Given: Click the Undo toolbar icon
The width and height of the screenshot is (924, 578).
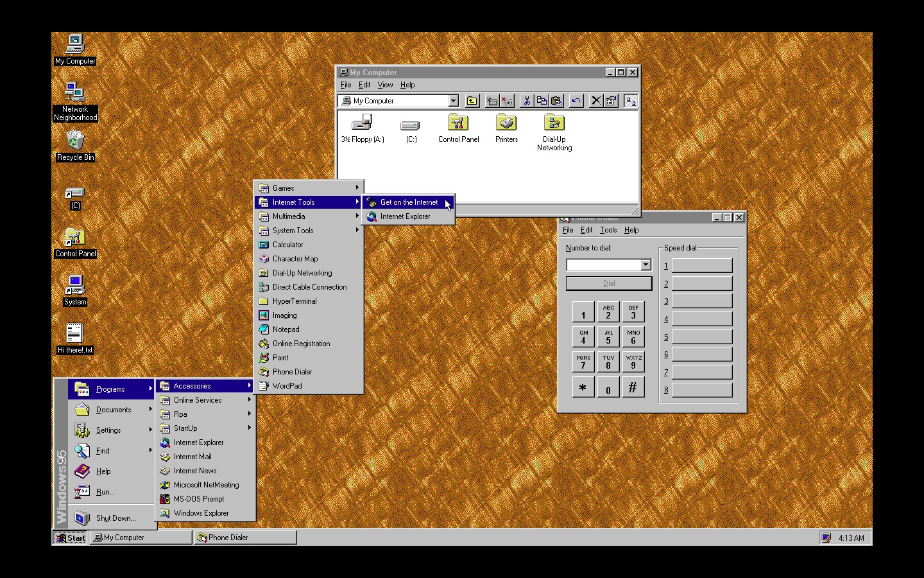Looking at the screenshot, I should [x=576, y=101].
